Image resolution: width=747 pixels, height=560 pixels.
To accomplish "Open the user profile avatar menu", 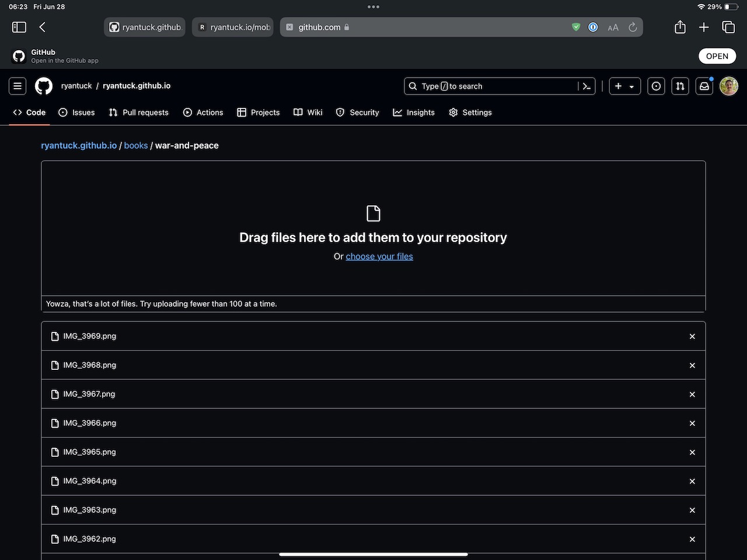I will pyautogui.click(x=729, y=86).
